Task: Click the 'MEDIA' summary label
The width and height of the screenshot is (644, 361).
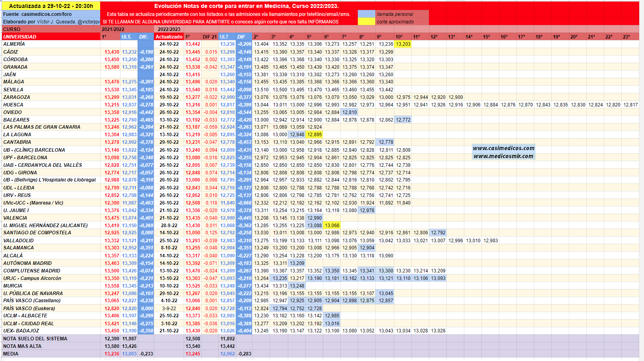Action: point(51,354)
